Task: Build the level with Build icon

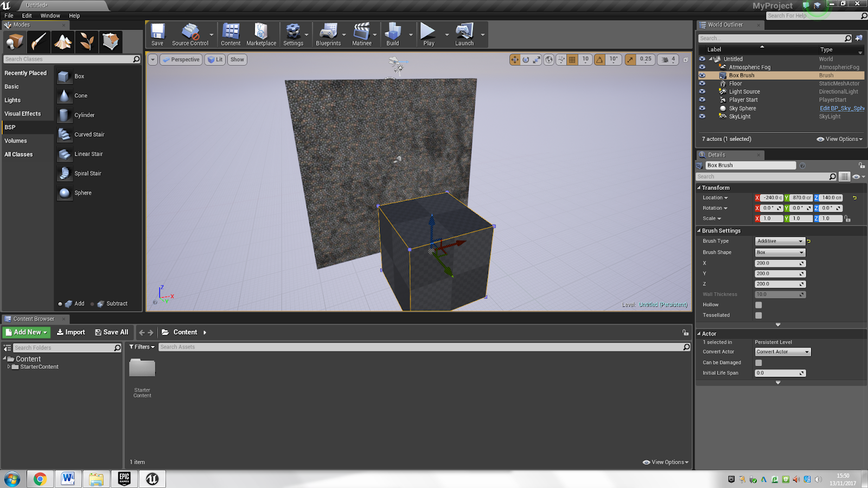Action: click(393, 35)
